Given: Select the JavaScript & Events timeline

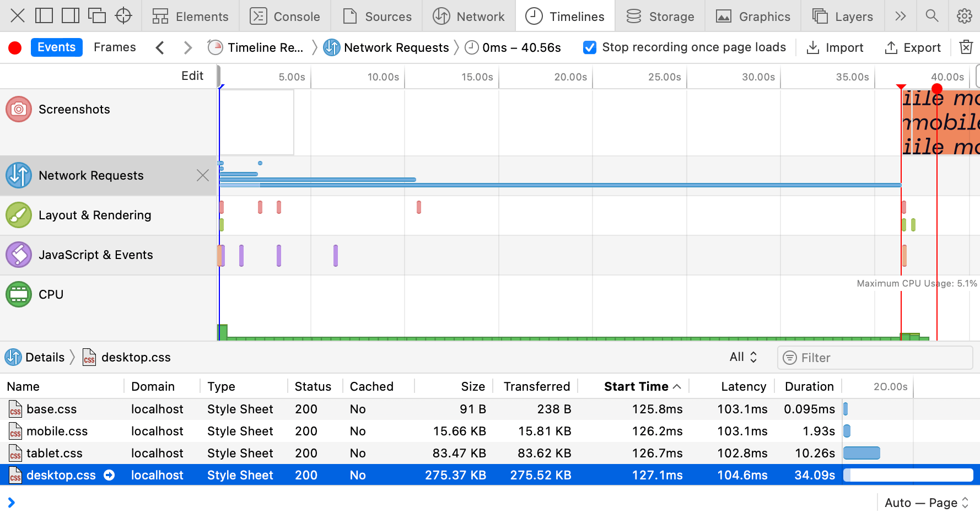Looking at the screenshot, I should pyautogui.click(x=108, y=255).
